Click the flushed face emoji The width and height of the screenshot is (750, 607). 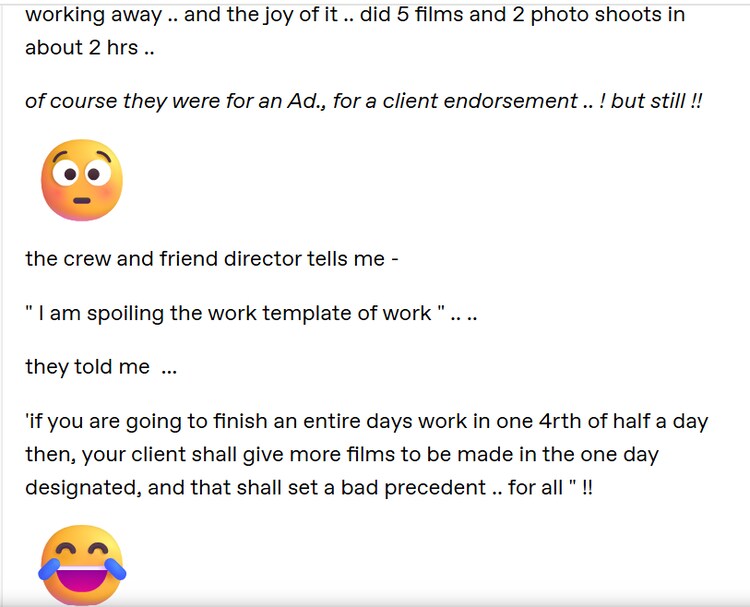pyautogui.click(x=82, y=180)
